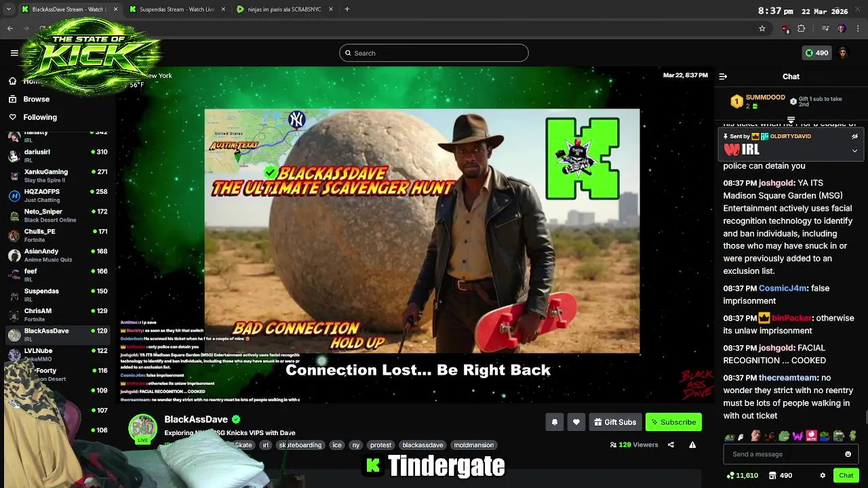Open the 490 KICKs balance in header
This screenshot has width=868, height=488.
pos(816,53)
